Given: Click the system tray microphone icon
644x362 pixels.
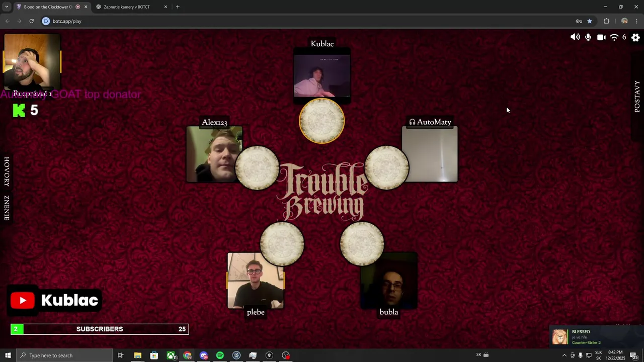Looking at the screenshot, I should (x=580, y=355).
